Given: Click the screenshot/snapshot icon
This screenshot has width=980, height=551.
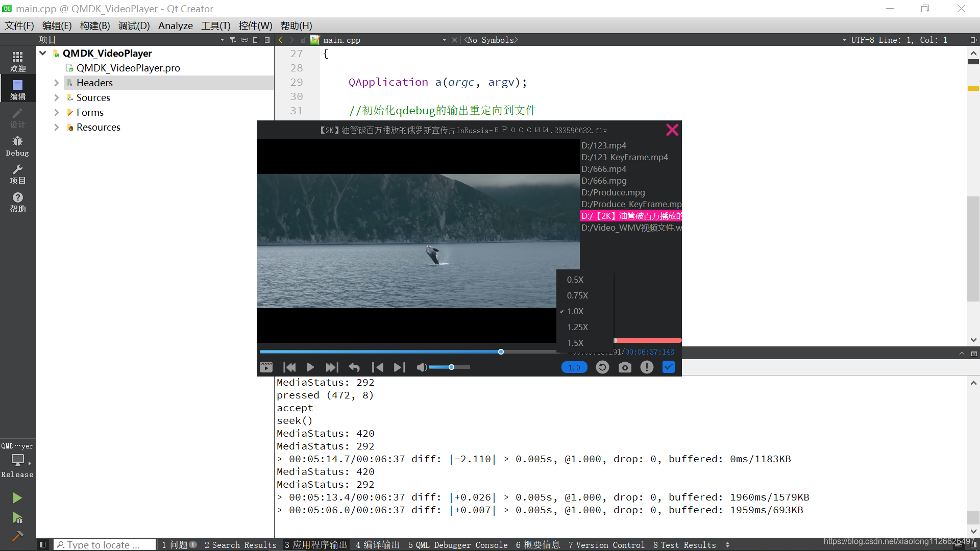Looking at the screenshot, I should (624, 367).
